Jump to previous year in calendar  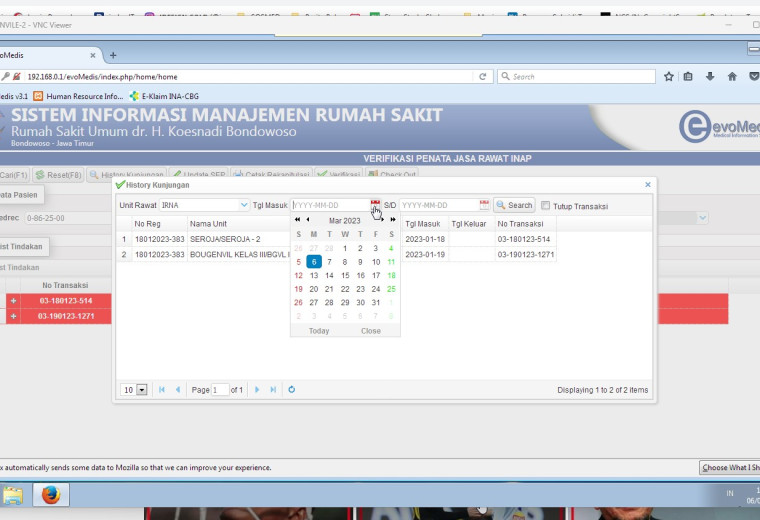[x=298, y=220]
